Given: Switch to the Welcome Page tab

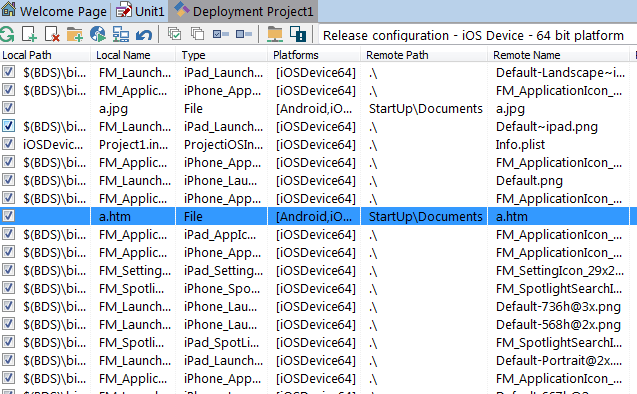Looking at the screenshot, I should point(55,11).
